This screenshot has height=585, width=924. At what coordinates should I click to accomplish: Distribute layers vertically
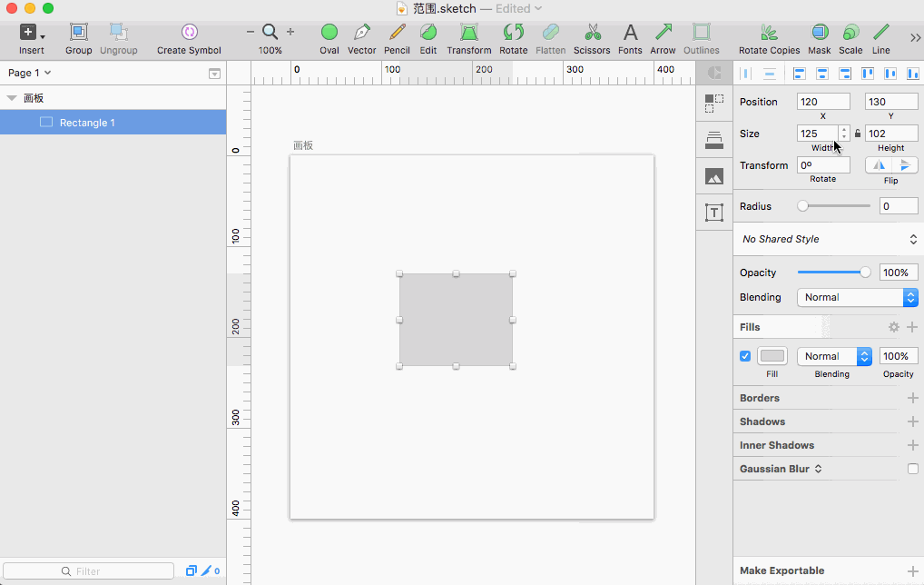(769, 73)
